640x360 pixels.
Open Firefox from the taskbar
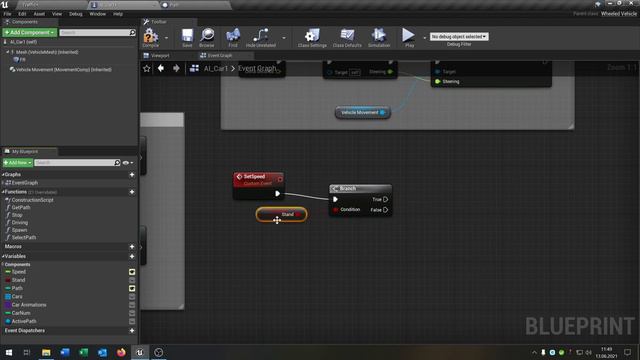[121, 352]
